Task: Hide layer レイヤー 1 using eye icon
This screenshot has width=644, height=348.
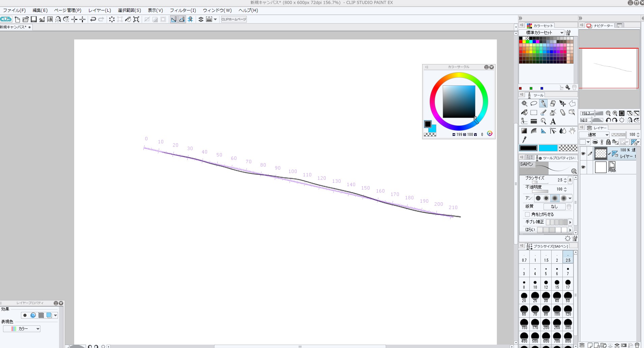Action: 583,154
